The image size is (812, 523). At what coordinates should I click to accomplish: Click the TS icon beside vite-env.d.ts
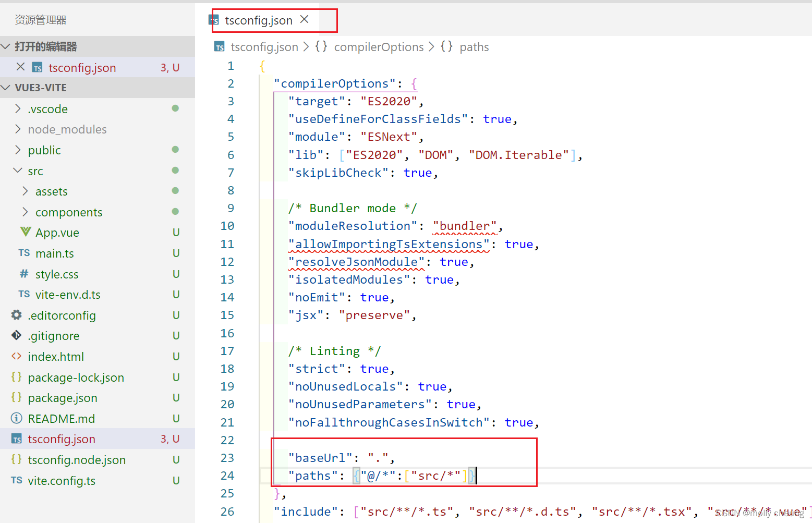click(24, 294)
